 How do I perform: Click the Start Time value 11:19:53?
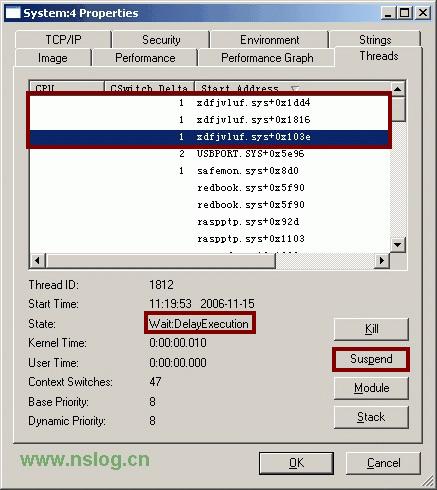pos(170,304)
